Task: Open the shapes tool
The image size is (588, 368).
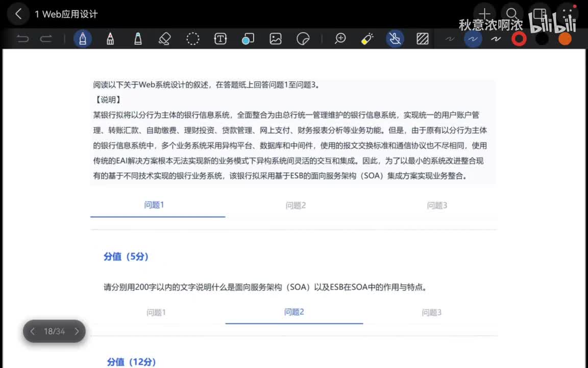Action: click(x=248, y=39)
